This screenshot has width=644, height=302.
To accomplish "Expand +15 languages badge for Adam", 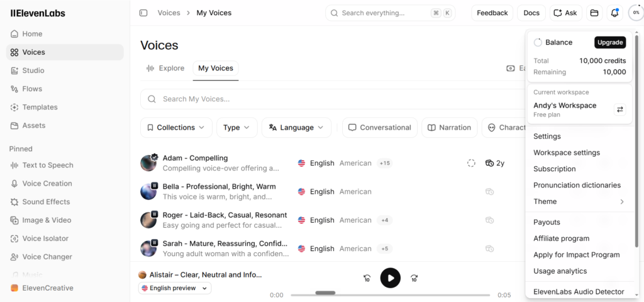I will [x=384, y=163].
